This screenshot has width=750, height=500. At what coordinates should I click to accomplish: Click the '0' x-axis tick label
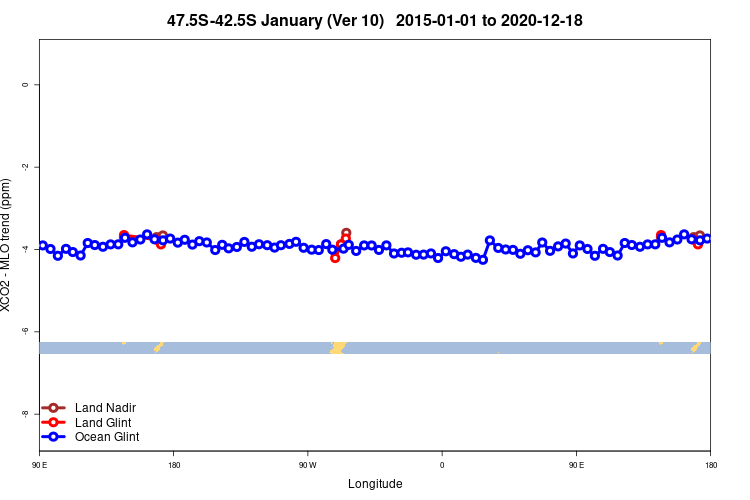click(x=442, y=465)
